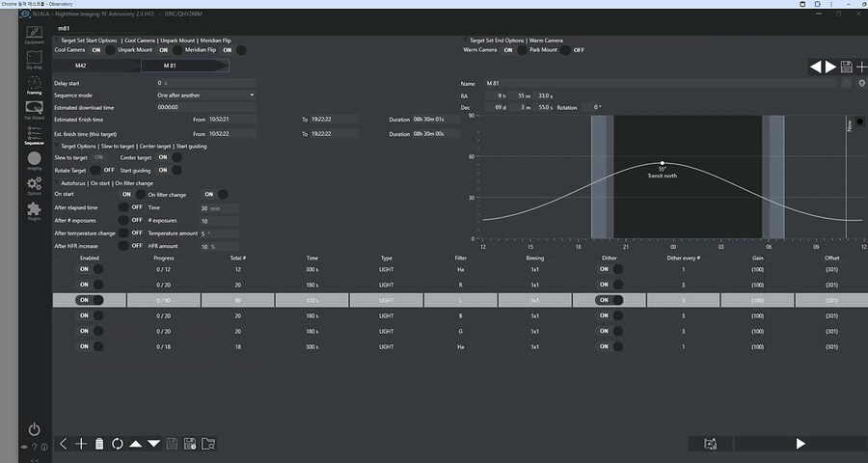The width and height of the screenshot is (868, 463).
Task: Open the Imaging view
Action: point(34,160)
